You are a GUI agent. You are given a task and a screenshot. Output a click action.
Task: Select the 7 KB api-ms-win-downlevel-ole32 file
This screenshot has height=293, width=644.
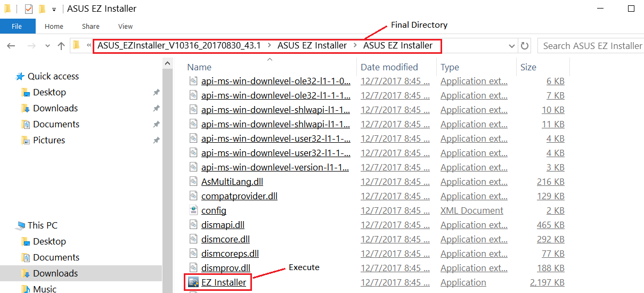coord(276,95)
